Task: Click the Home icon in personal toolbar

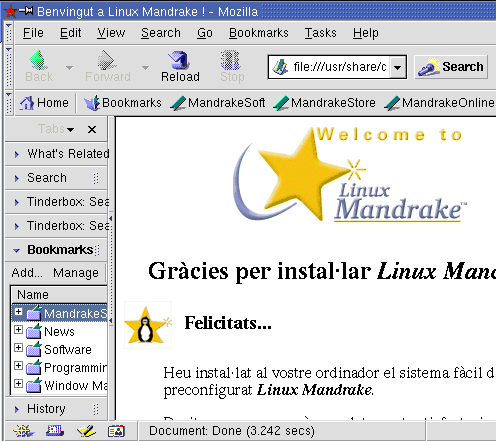Action: [27, 103]
